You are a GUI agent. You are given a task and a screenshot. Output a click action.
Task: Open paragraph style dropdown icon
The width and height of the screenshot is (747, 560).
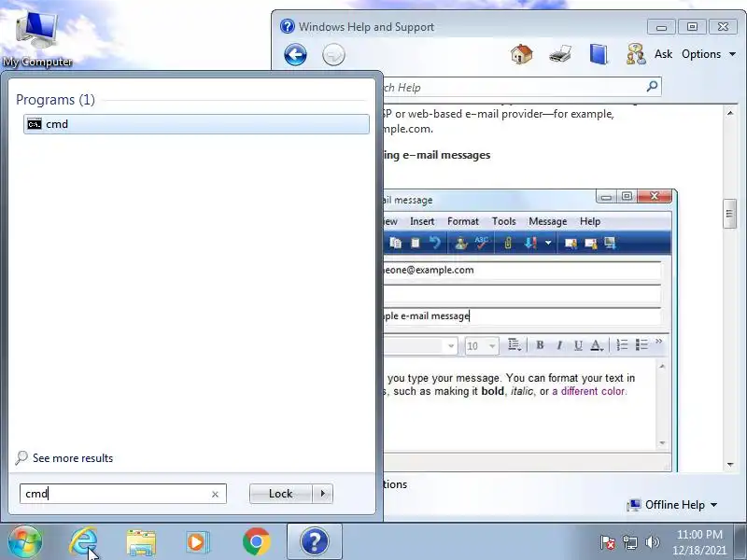[514, 344]
